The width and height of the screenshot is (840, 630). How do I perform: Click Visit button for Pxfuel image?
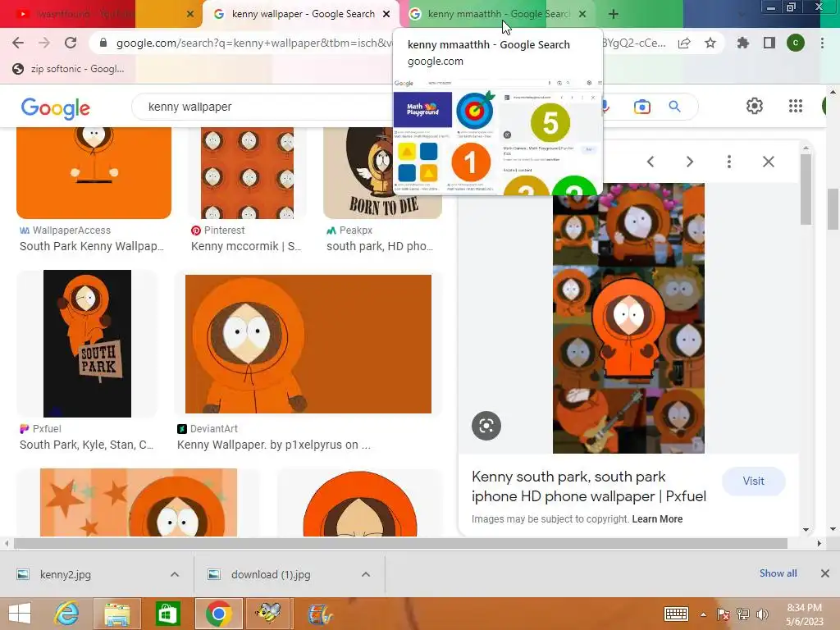pyautogui.click(x=753, y=481)
